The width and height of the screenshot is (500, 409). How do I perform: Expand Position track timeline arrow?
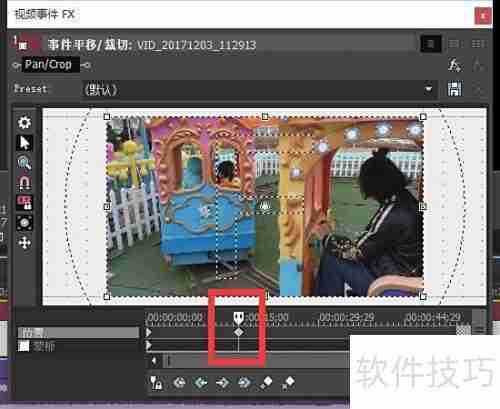pos(149,332)
